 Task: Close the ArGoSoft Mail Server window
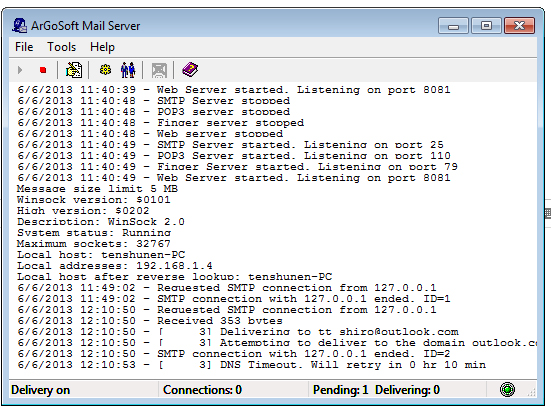coord(519,26)
